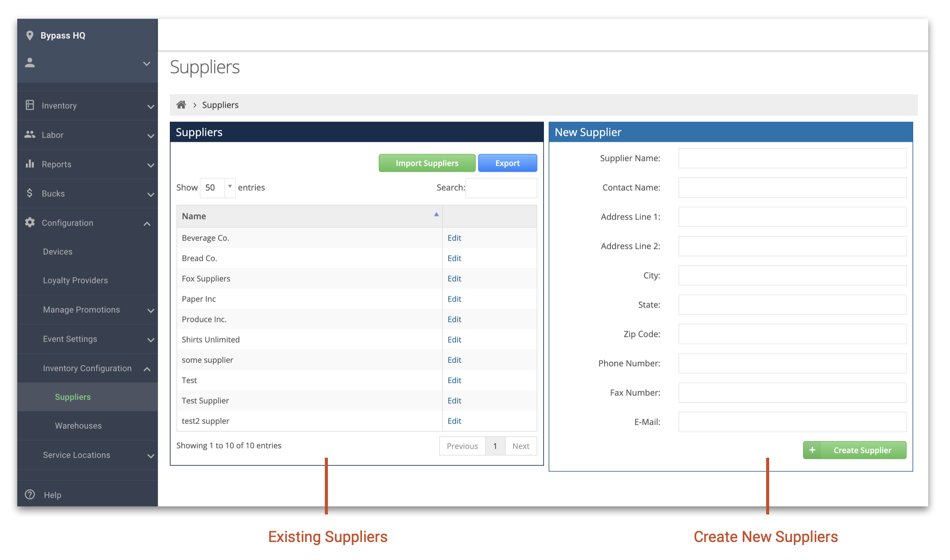Image resolution: width=950 pixels, height=560 pixels.
Task: Click the Bucks navigation icon
Action: tap(29, 193)
